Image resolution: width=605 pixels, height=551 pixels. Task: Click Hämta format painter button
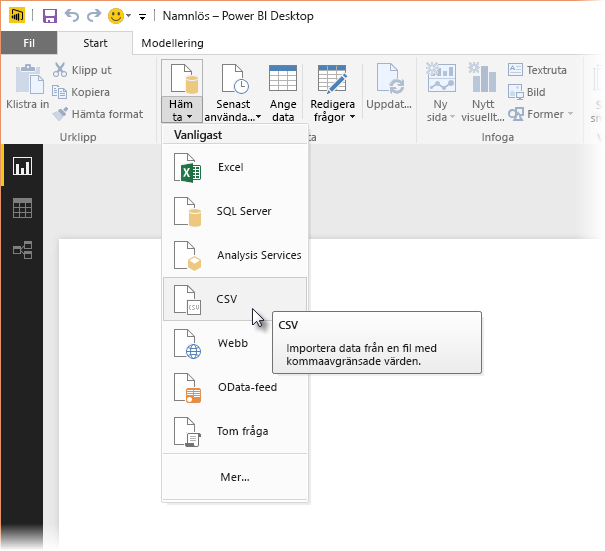(x=98, y=114)
